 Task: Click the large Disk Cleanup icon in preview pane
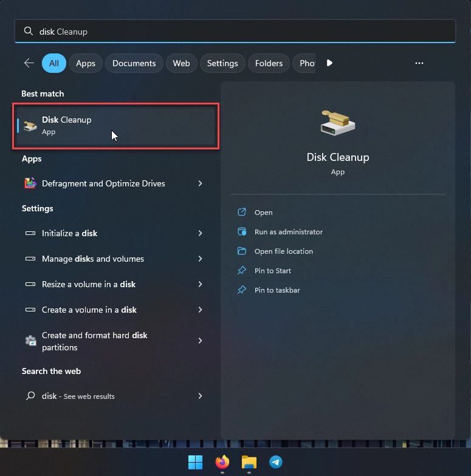(x=338, y=123)
